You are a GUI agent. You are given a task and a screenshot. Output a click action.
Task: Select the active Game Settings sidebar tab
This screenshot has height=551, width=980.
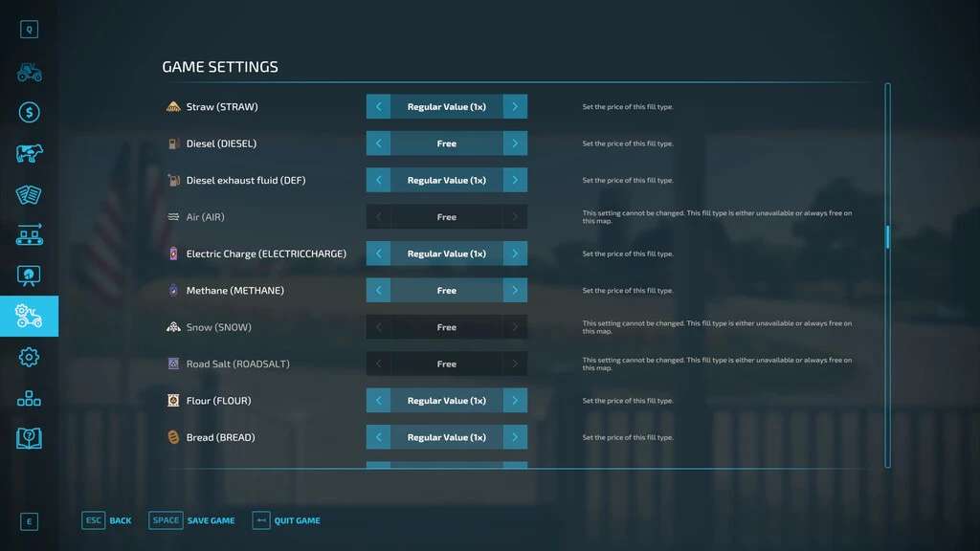(x=29, y=316)
